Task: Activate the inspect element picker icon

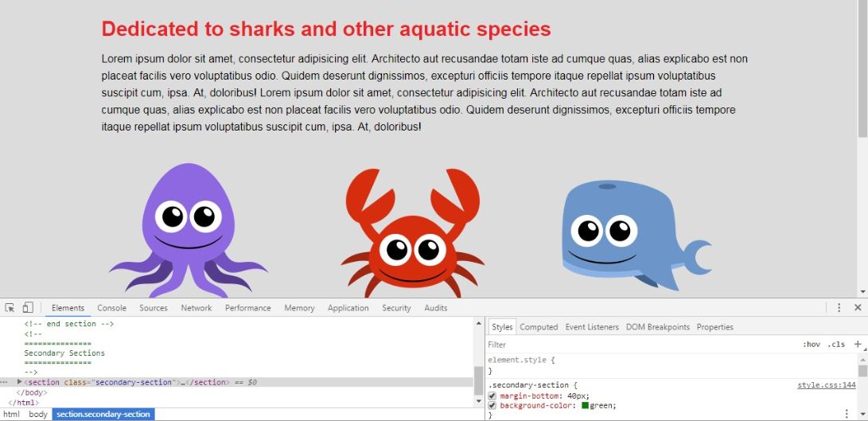Action: 10,308
